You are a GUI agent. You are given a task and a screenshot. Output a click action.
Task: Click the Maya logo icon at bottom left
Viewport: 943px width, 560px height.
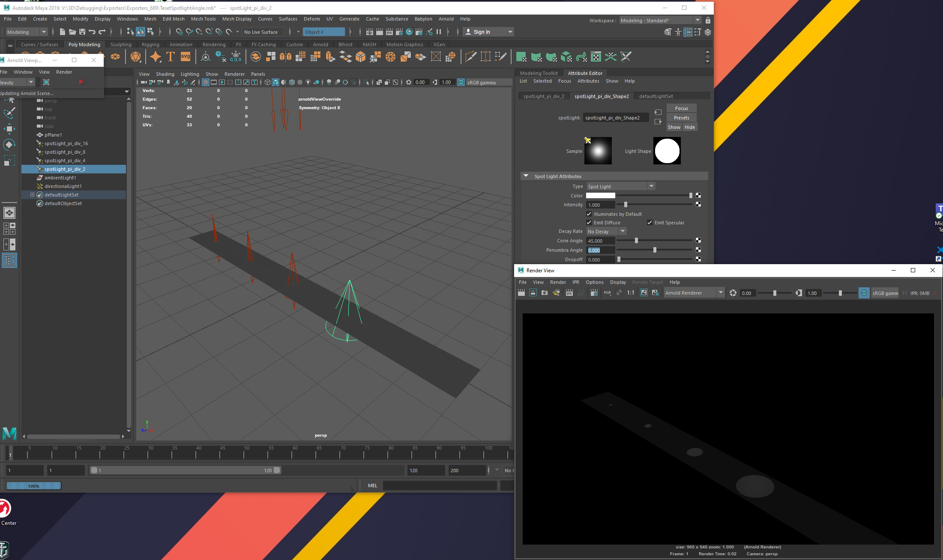(x=9, y=433)
